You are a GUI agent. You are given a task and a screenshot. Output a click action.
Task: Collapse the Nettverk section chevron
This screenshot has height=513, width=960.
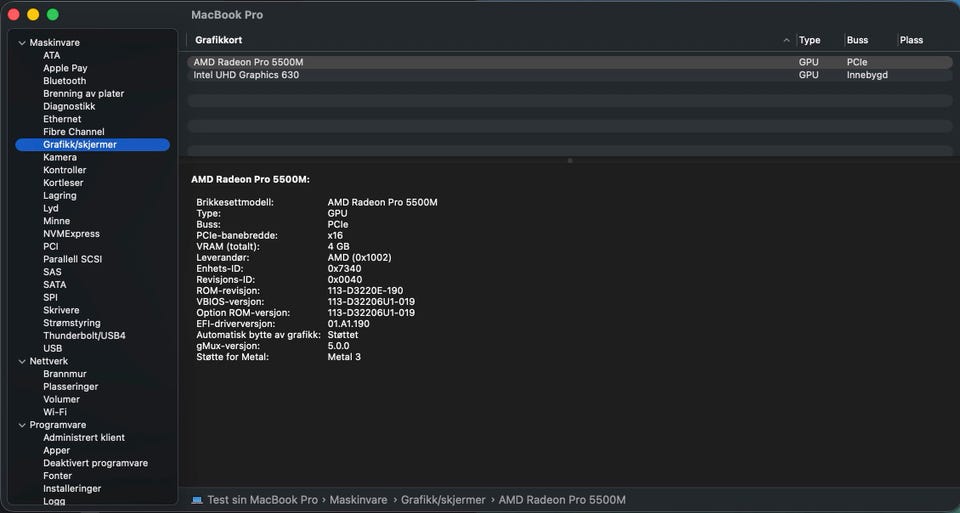tap(22, 362)
